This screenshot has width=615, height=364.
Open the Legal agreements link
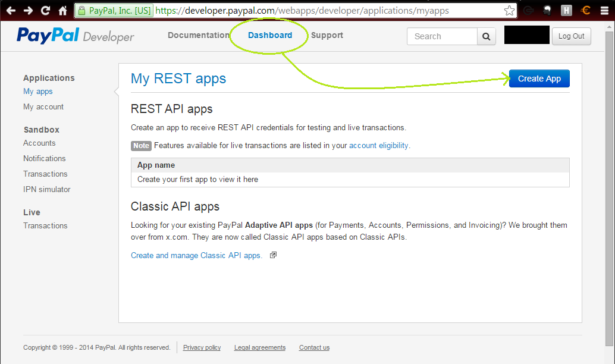260,347
